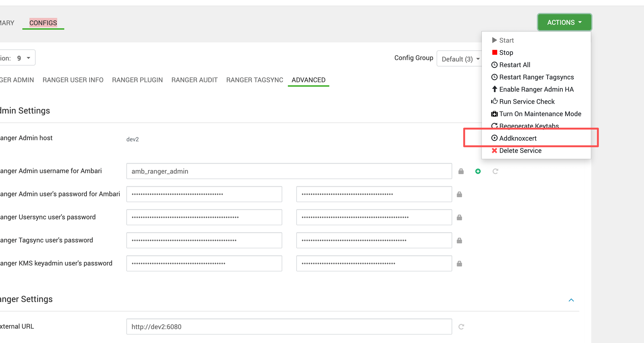Open the Config Group Default (3) dropdown
Viewport: 644px width, 343px height.
[459, 59]
